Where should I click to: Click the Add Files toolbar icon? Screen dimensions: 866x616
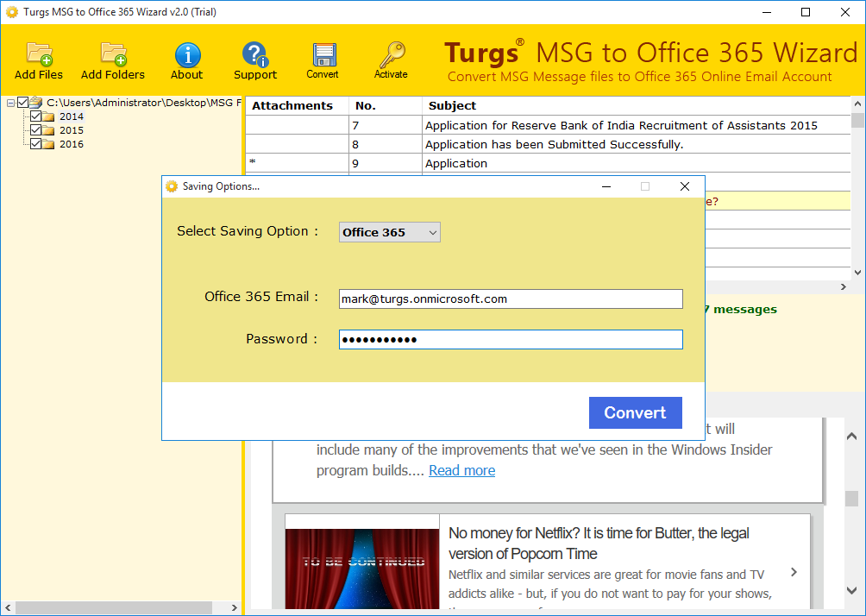coord(39,54)
